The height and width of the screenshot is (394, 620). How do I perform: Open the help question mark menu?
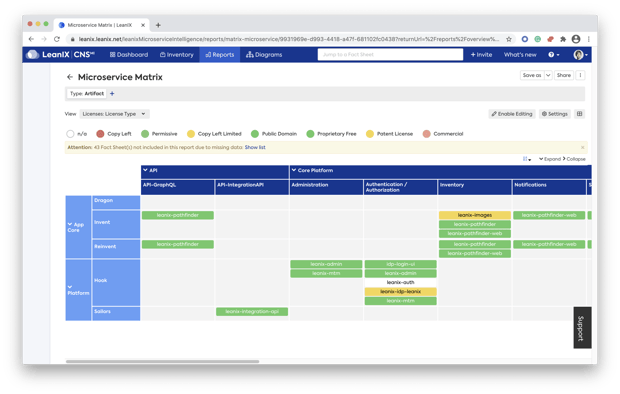(x=554, y=55)
